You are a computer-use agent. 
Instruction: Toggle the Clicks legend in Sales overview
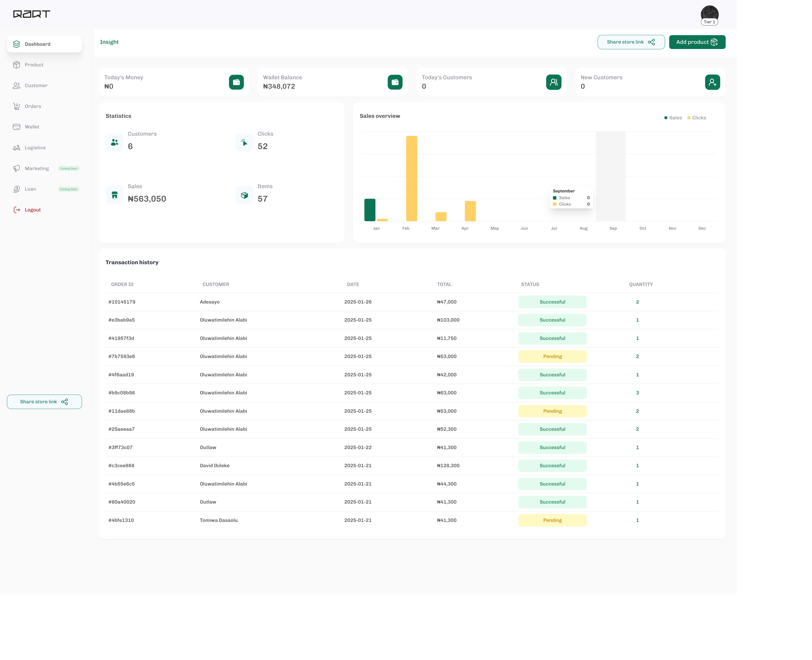click(696, 118)
